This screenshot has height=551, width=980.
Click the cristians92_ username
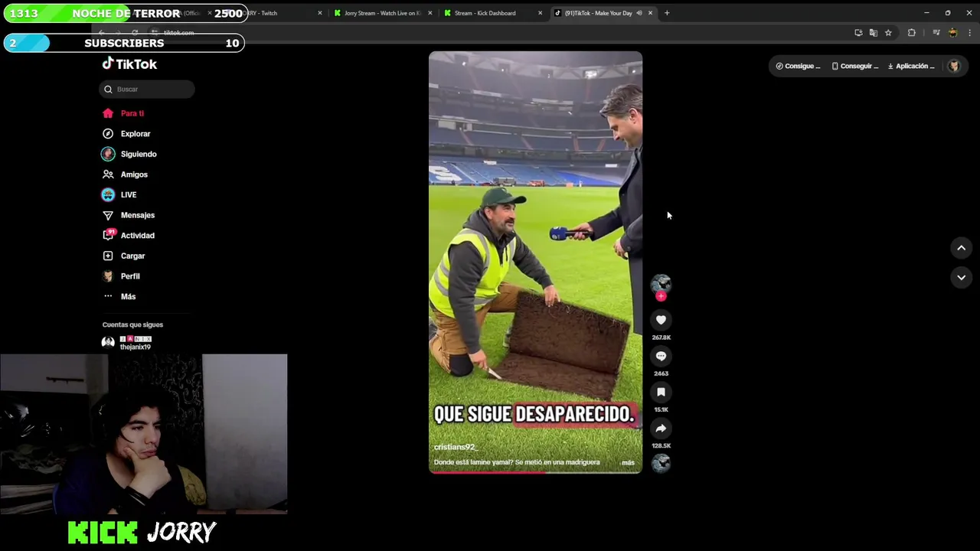click(x=455, y=447)
